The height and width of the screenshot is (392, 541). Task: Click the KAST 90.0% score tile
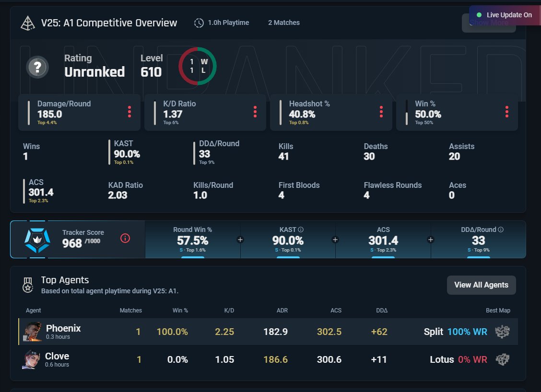(x=288, y=240)
